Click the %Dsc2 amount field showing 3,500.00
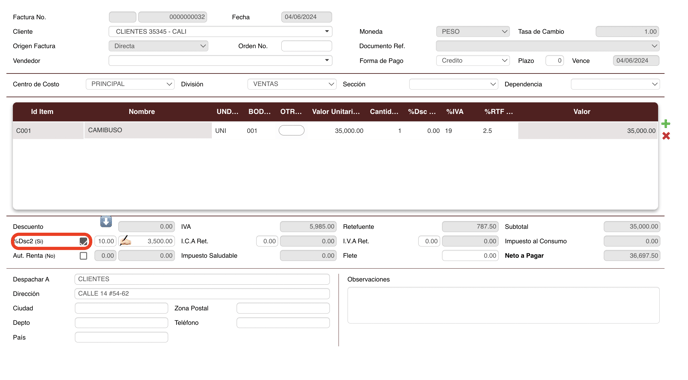Screen dimensions: 688x380 [147, 241]
